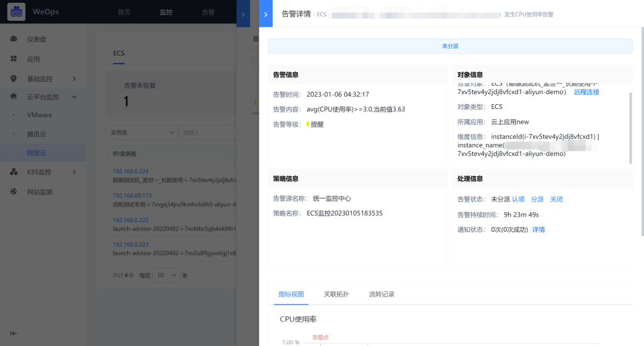Switch to the 关联拓扑 tab

336,294
